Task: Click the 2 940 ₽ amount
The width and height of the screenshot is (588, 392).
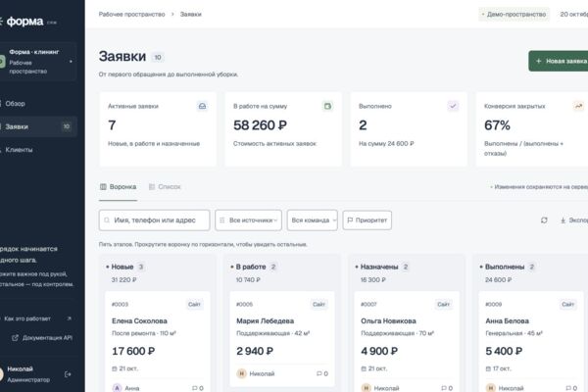Action: [x=255, y=351]
